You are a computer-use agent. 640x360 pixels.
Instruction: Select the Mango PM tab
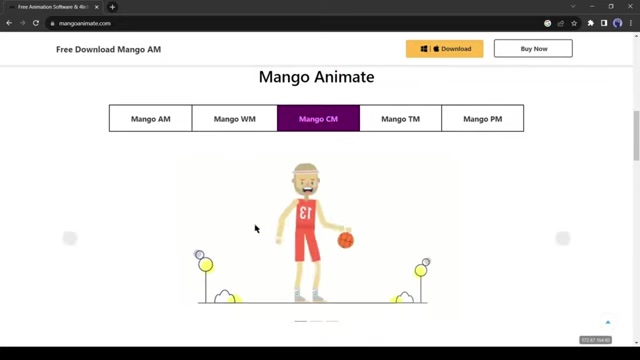[x=482, y=119]
